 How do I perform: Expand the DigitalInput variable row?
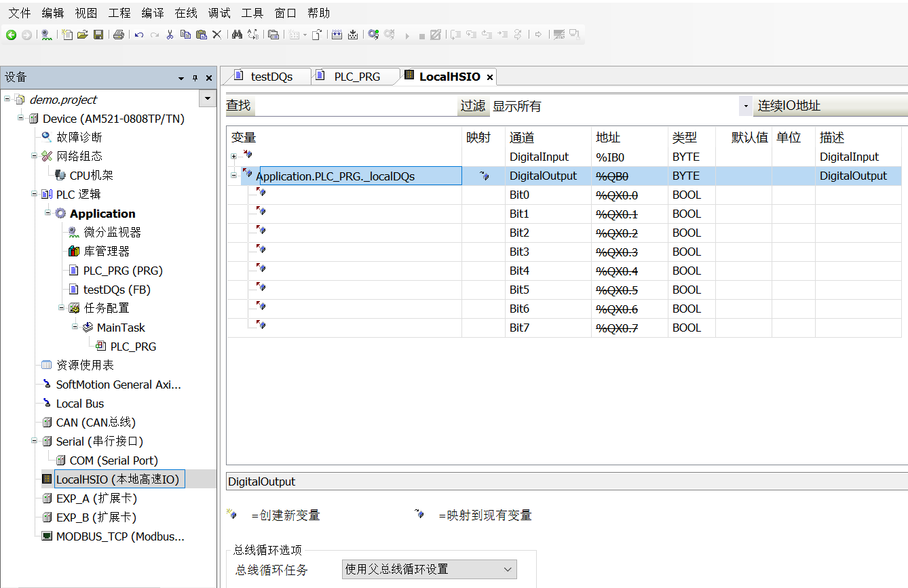(233, 157)
